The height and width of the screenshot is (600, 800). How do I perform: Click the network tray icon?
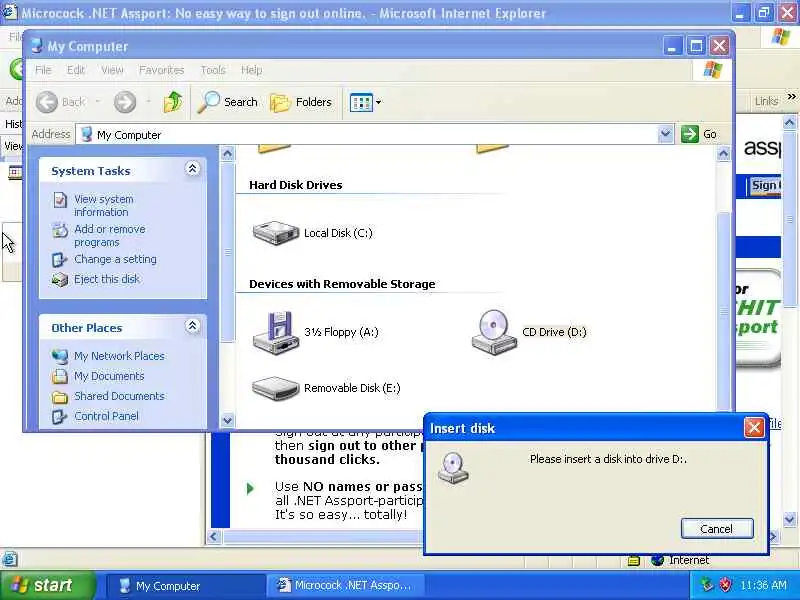(706, 585)
